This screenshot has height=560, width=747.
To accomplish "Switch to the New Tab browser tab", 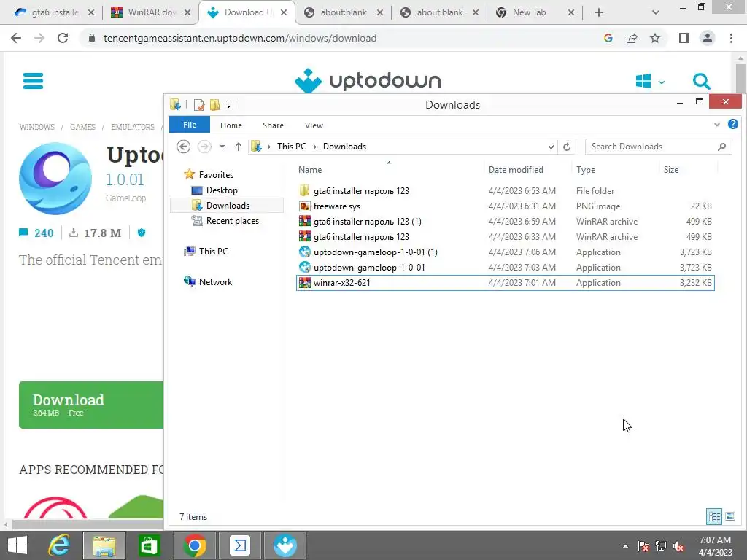I will click(x=535, y=12).
